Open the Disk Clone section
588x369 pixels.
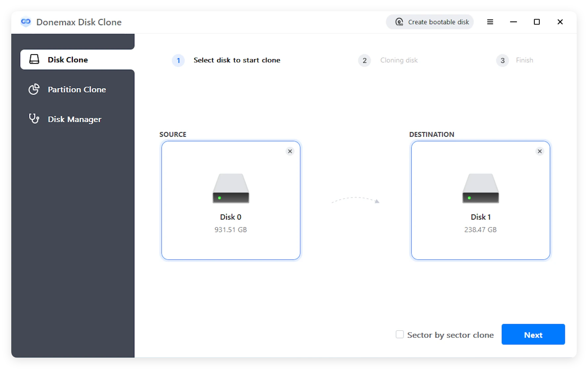tap(77, 60)
